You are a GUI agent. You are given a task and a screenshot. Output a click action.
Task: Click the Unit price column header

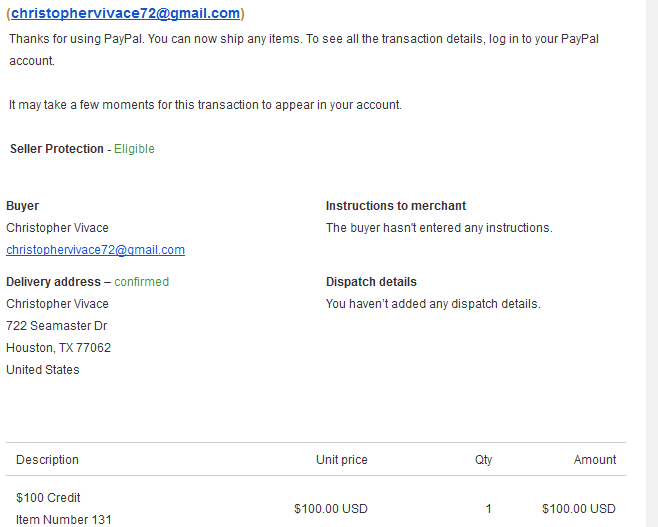tap(342, 460)
